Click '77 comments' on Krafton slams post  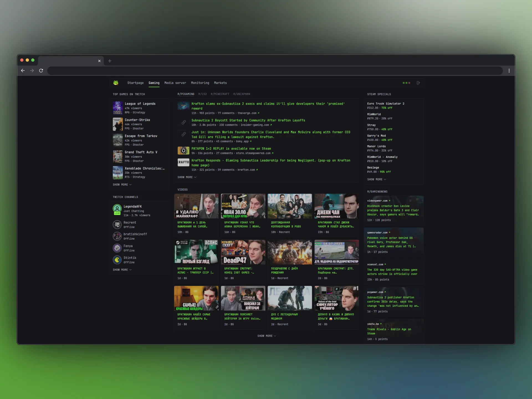(x=226, y=113)
